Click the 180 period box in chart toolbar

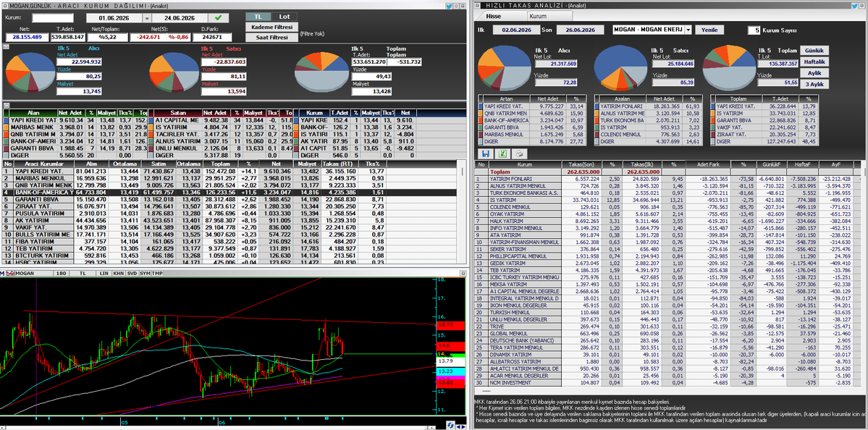click(62, 274)
